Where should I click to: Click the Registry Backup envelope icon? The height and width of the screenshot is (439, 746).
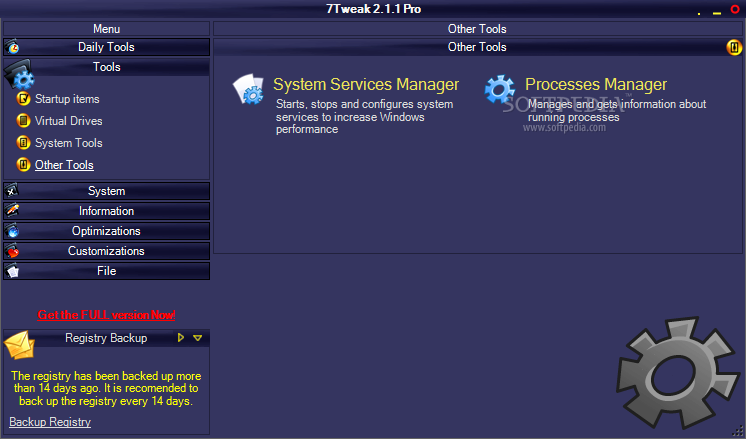point(20,345)
